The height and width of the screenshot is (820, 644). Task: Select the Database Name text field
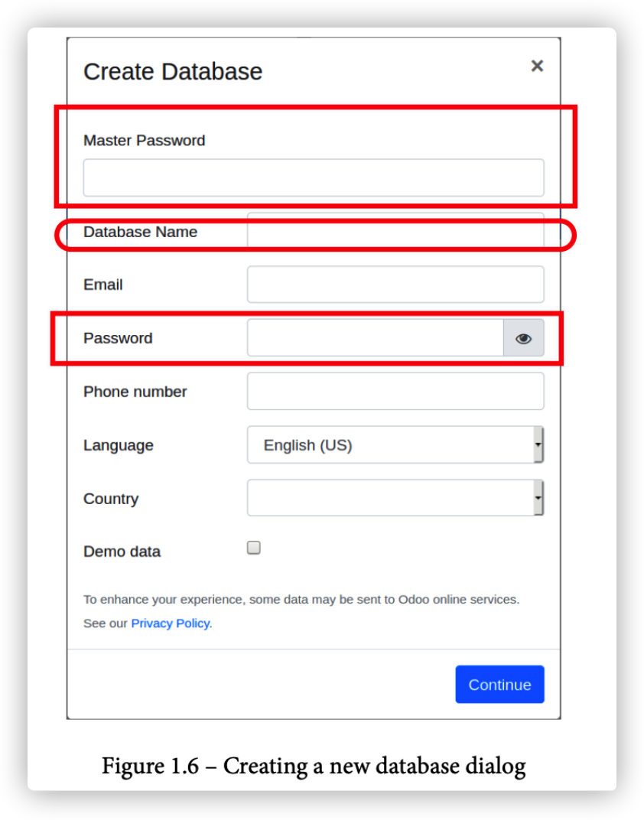pyautogui.click(x=395, y=231)
